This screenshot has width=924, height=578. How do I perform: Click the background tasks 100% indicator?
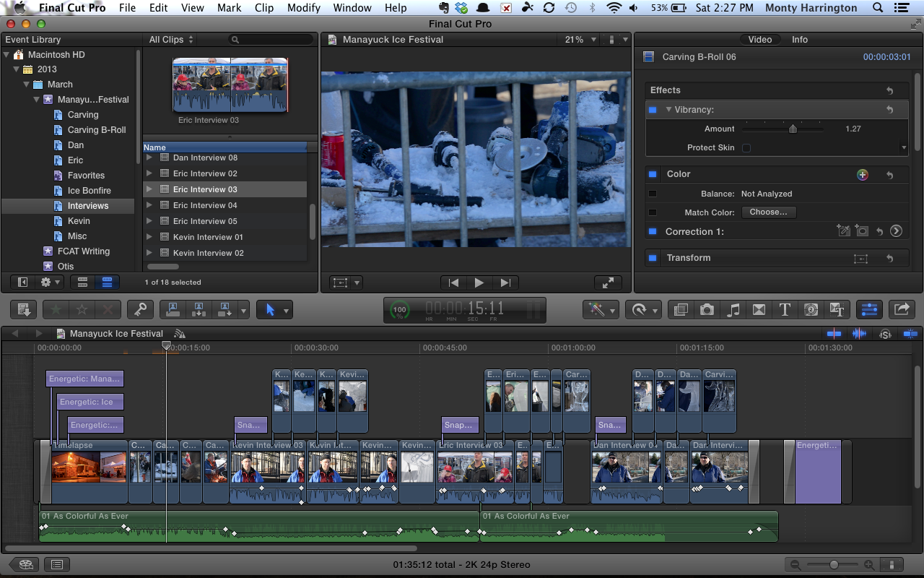click(399, 311)
